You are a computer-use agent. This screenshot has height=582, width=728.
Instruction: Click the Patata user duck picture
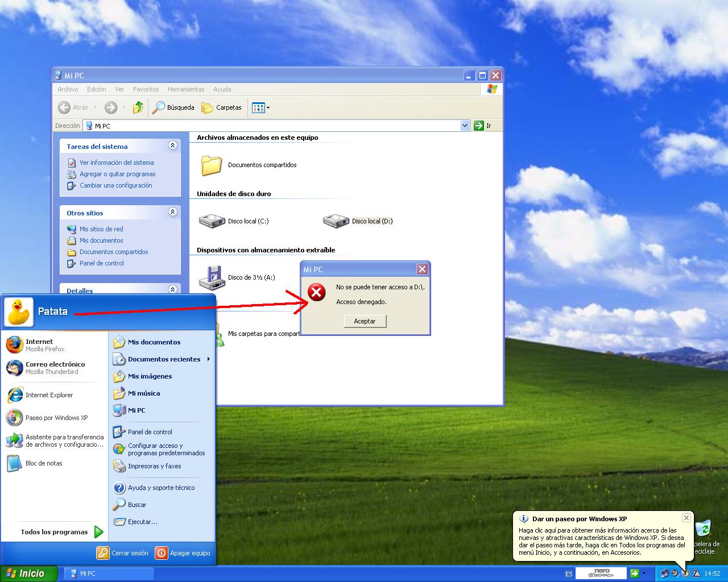(19, 312)
